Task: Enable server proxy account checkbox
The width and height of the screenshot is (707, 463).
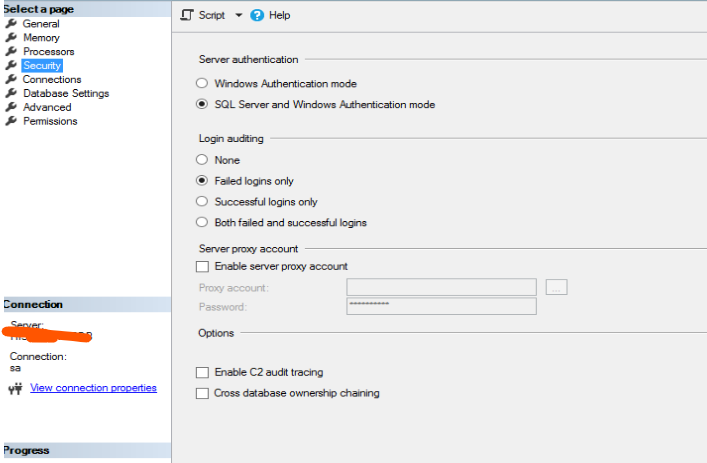Action: point(202,266)
